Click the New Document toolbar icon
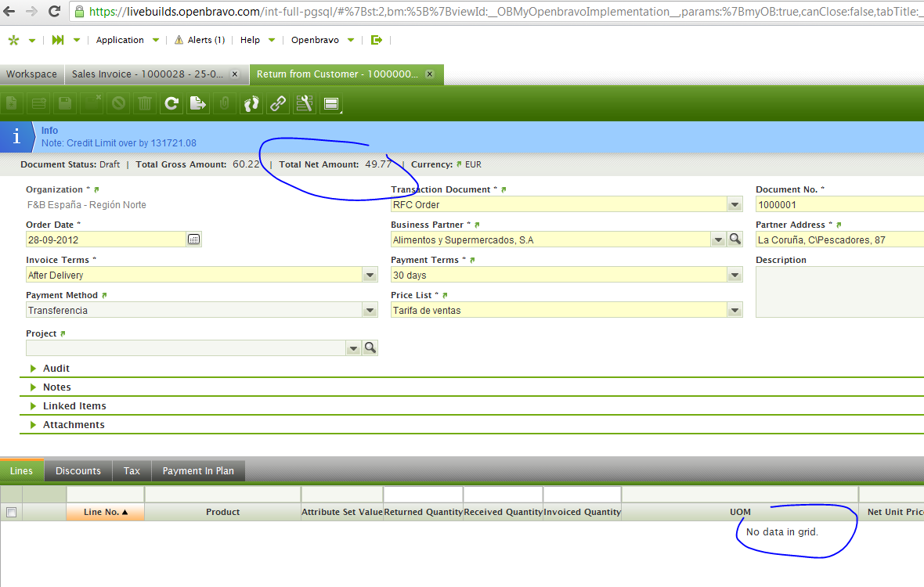924x587 pixels. [12, 103]
